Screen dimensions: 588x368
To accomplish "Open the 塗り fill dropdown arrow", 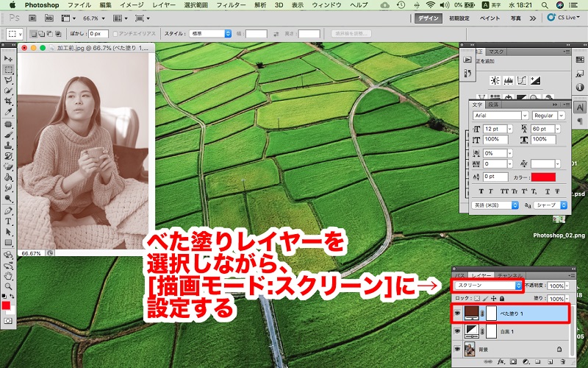I will pos(567,299).
